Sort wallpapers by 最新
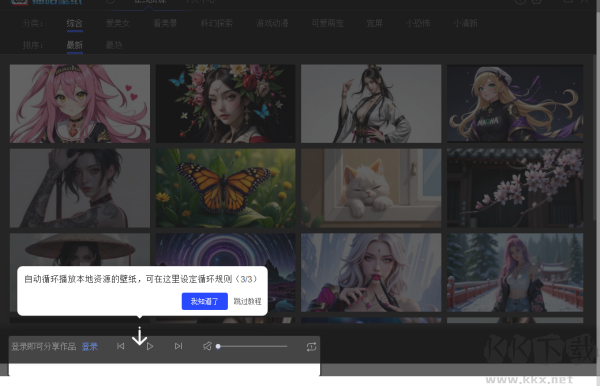 75,45
